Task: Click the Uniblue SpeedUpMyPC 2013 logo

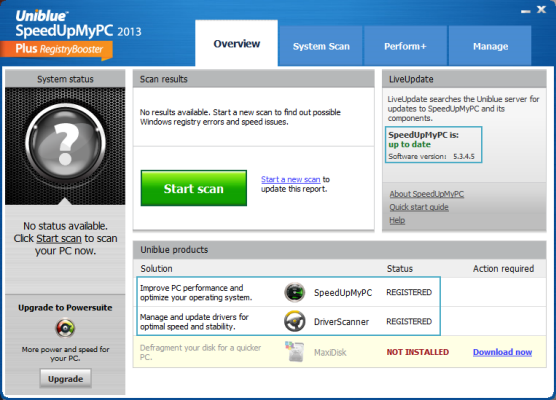Action: pos(78,24)
